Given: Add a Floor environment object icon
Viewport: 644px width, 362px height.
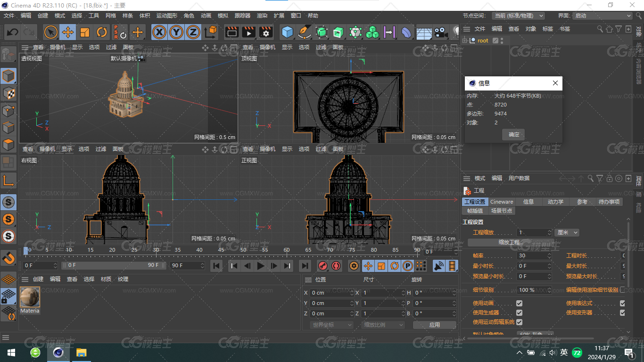Looking at the screenshot, I should pos(424,32).
